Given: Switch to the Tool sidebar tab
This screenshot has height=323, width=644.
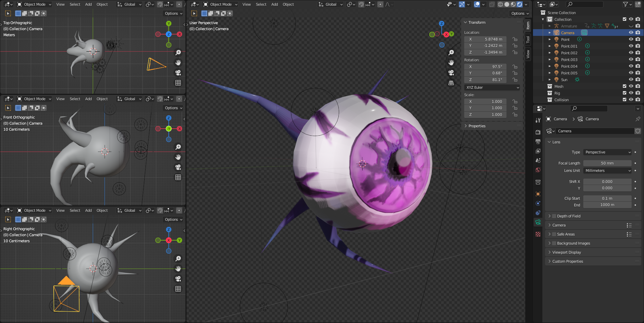Looking at the screenshot, I should (x=528, y=40).
